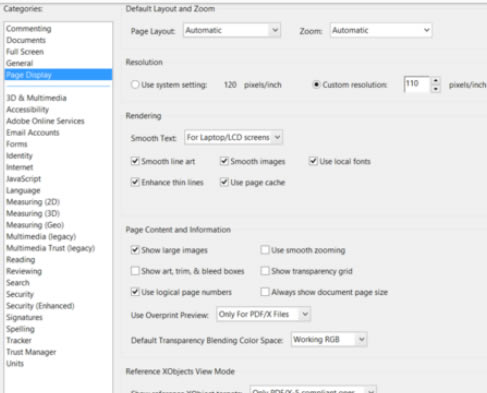487x393 pixels.
Task: Open Measuring (3D) category
Action: (x=33, y=213)
